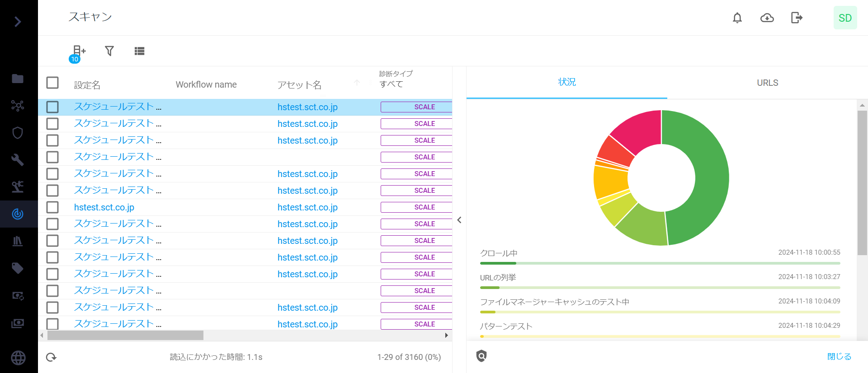Click the 読込にかかった時間: 1.1s text
The width and height of the screenshot is (868, 373).
(216, 357)
